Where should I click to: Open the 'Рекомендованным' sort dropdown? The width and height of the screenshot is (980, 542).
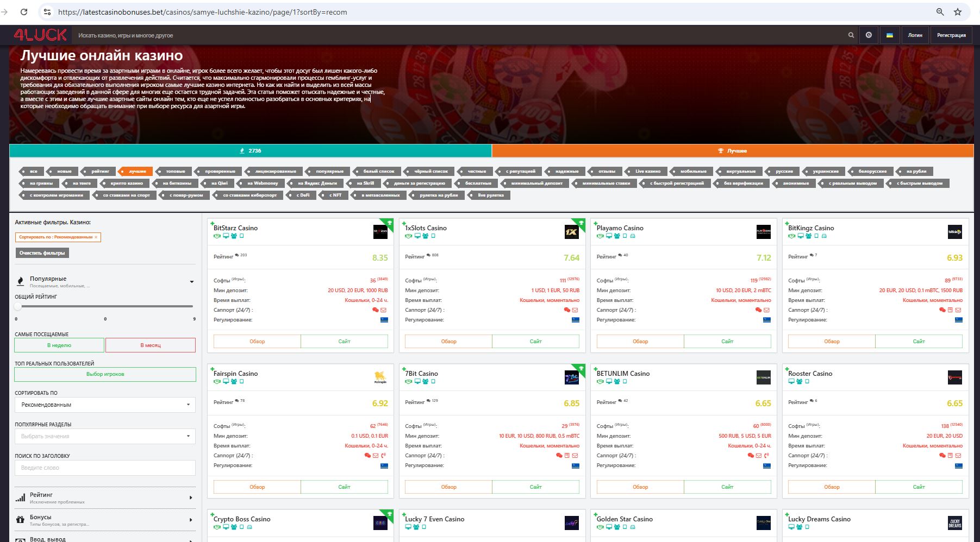point(105,405)
